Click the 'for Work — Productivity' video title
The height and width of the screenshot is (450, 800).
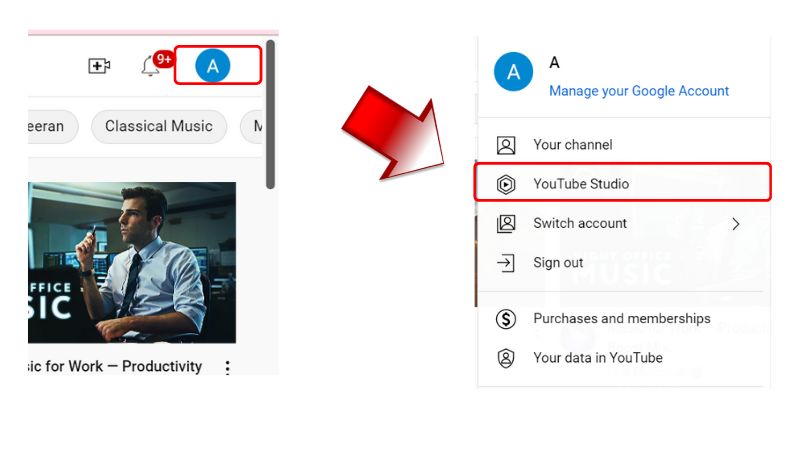point(115,366)
